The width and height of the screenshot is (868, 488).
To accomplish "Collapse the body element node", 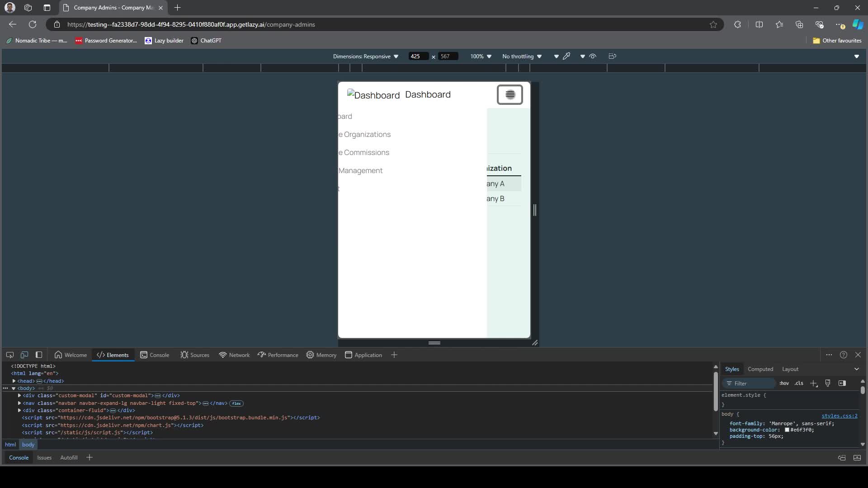I will click(14, 389).
